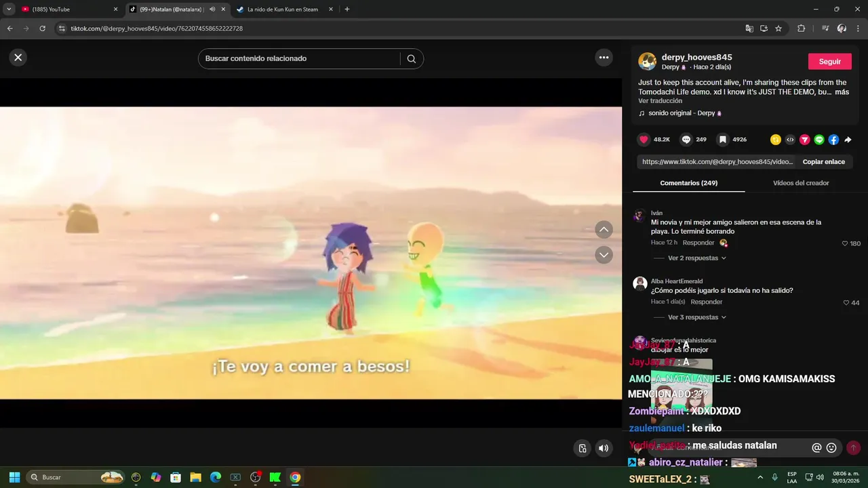Open the tab search dropdown
This screenshot has height=488, width=868.
tap(9, 9)
